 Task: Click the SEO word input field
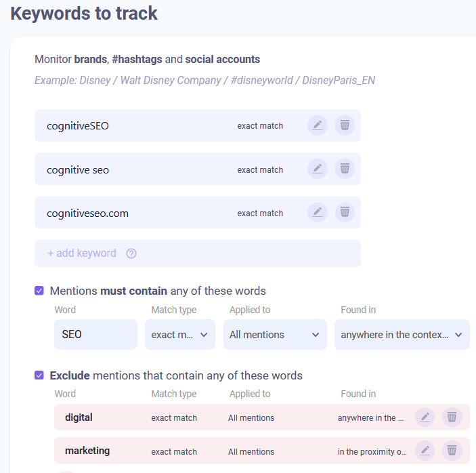click(x=95, y=335)
